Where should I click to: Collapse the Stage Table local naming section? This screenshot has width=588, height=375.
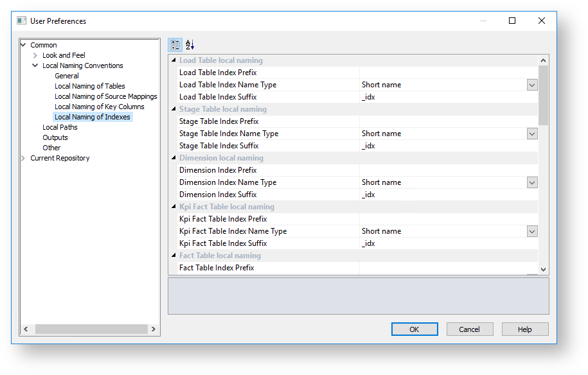click(x=174, y=109)
